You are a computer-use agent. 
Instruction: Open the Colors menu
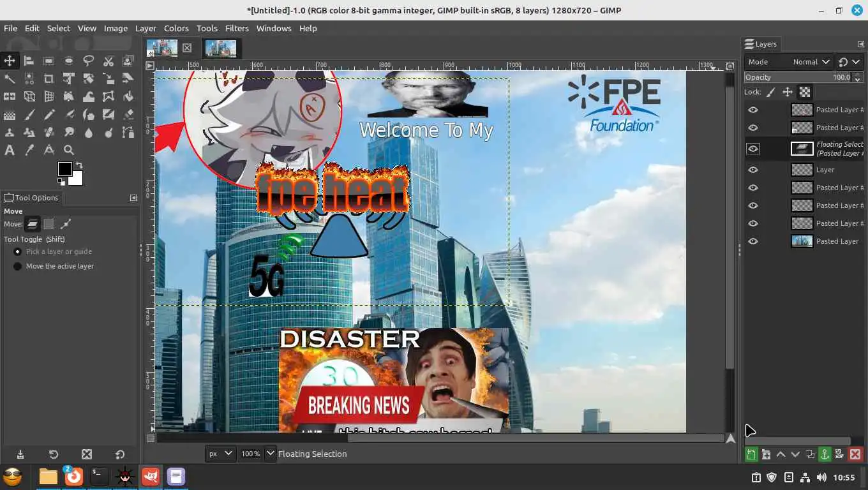point(176,28)
